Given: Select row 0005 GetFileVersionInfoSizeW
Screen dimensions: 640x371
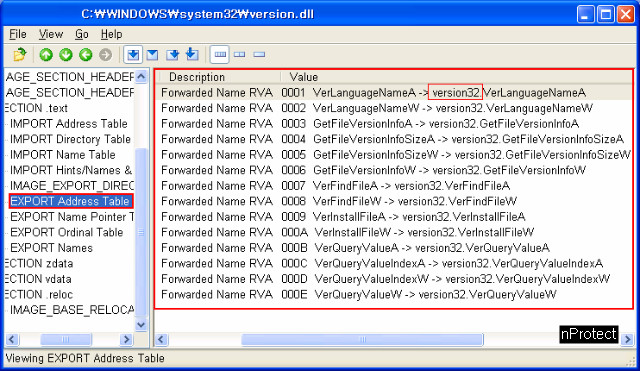Looking at the screenshot, I should 394,155.
